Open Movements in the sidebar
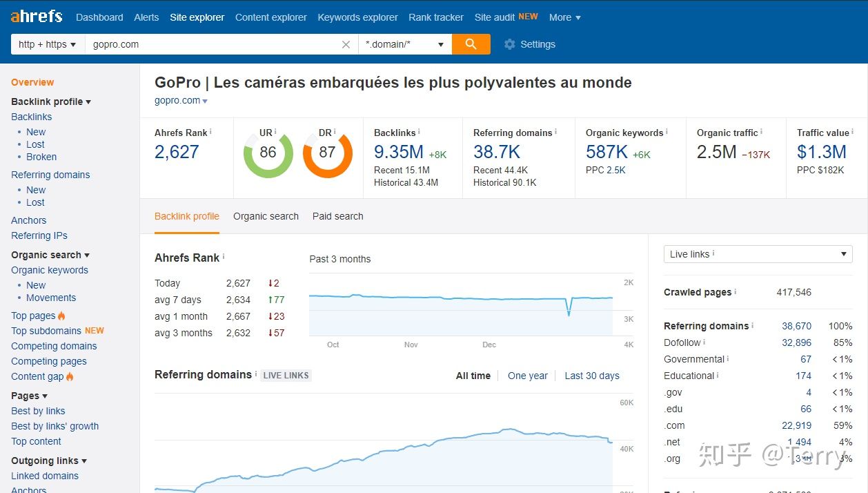 tap(51, 298)
